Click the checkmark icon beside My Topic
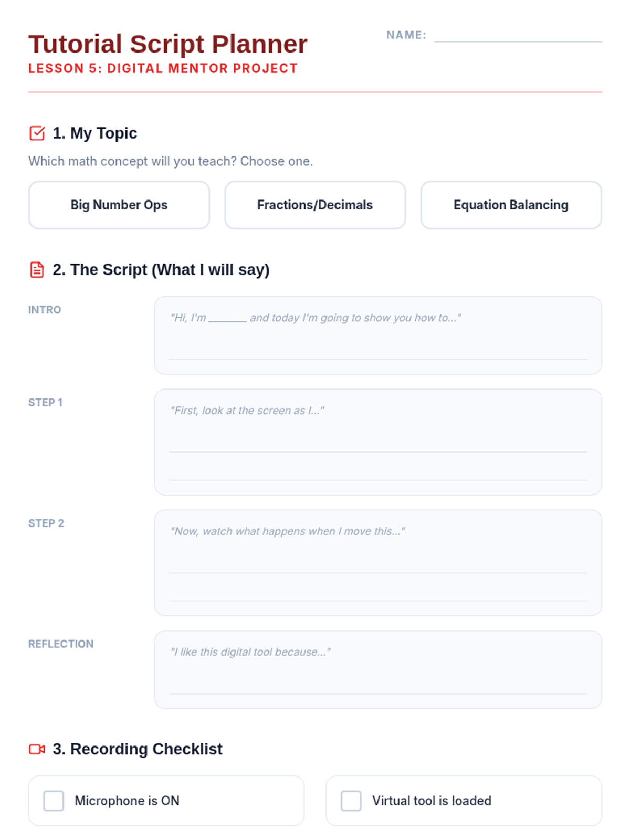The height and width of the screenshot is (840, 630). (37, 133)
